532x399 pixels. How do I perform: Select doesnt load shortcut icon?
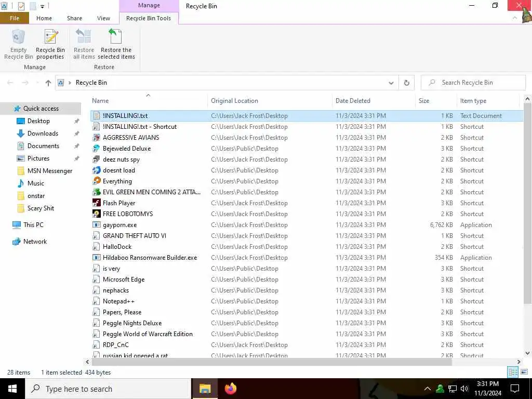pos(96,170)
